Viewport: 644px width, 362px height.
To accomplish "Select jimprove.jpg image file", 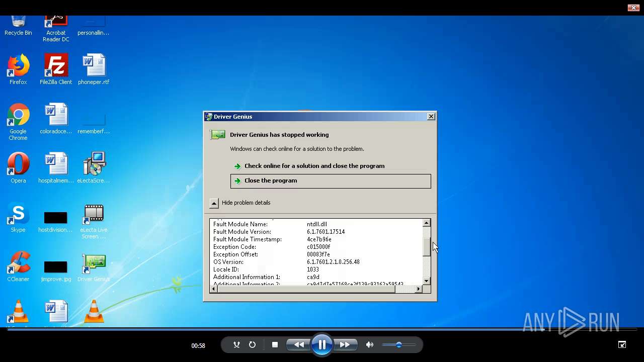I will (x=56, y=270).
